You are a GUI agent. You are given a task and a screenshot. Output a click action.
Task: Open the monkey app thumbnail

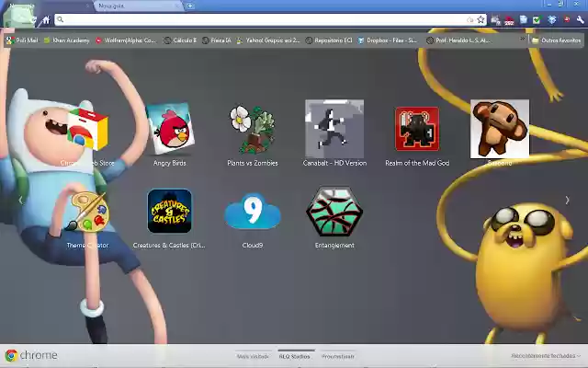coord(500,129)
